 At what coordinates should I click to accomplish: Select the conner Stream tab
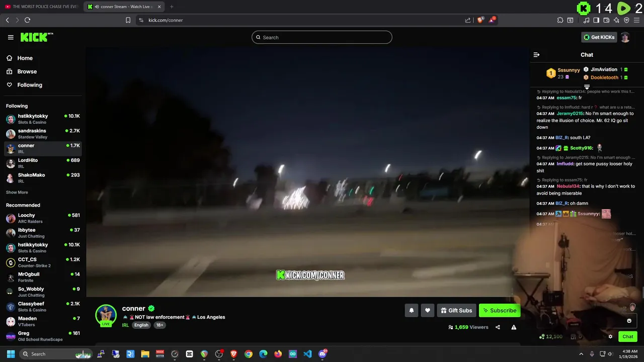click(124, 7)
